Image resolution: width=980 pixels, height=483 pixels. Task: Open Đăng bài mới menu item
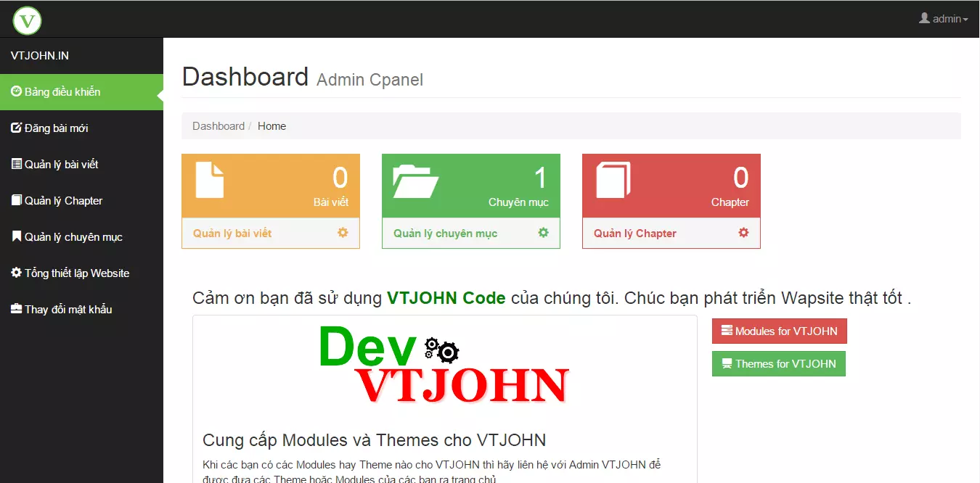pos(56,128)
